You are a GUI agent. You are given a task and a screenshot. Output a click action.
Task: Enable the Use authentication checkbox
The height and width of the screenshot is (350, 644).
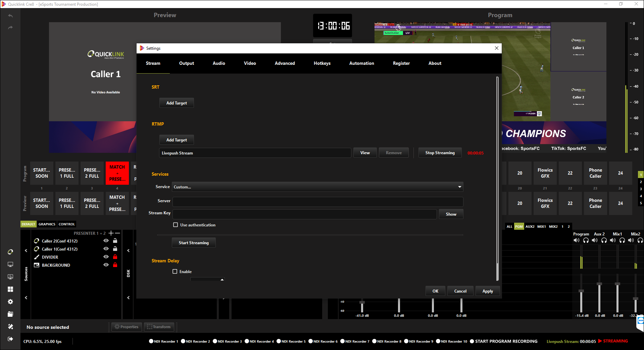(x=176, y=225)
